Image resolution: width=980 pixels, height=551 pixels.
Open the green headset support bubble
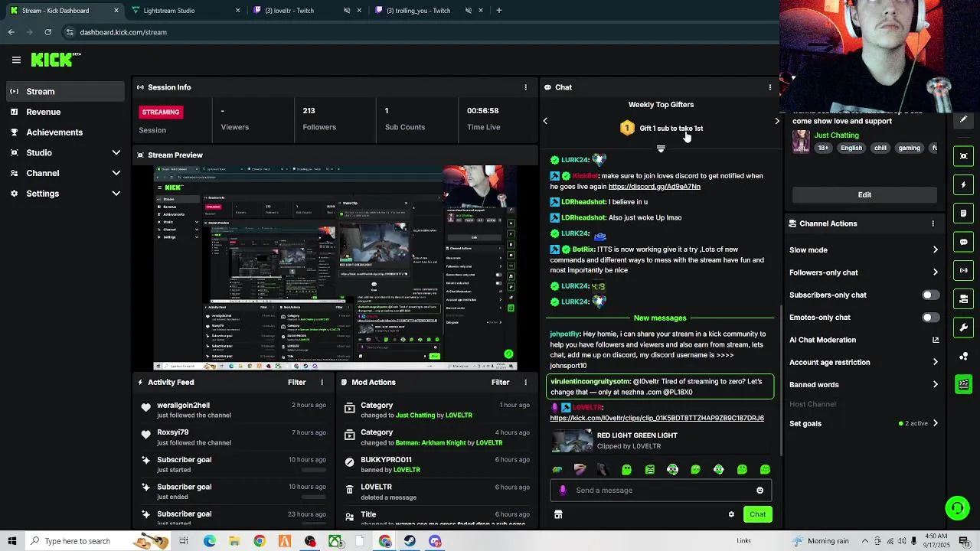[x=956, y=507]
